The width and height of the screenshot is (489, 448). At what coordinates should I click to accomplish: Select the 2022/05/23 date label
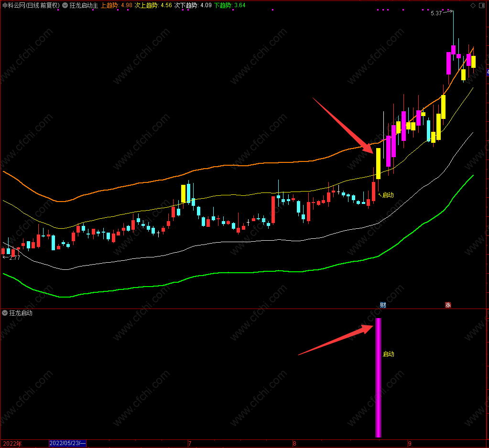[x=67, y=443]
